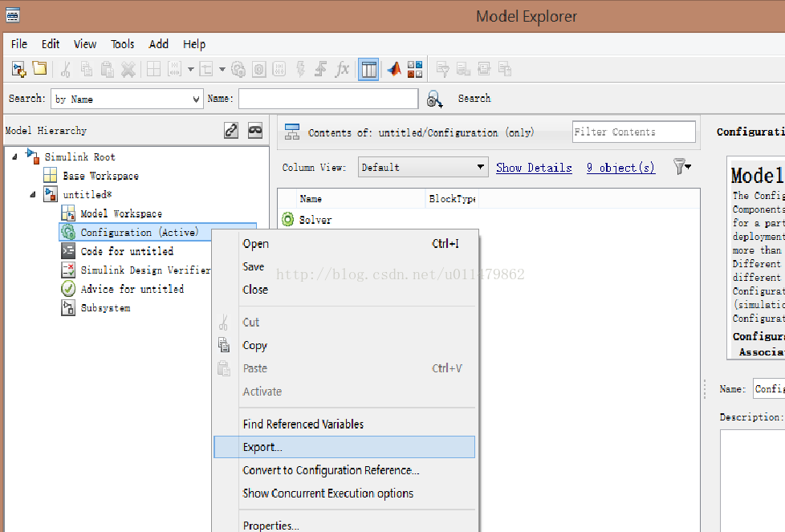Select the Solver row in contents
Viewport: 785px width, 532px height.
point(315,220)
